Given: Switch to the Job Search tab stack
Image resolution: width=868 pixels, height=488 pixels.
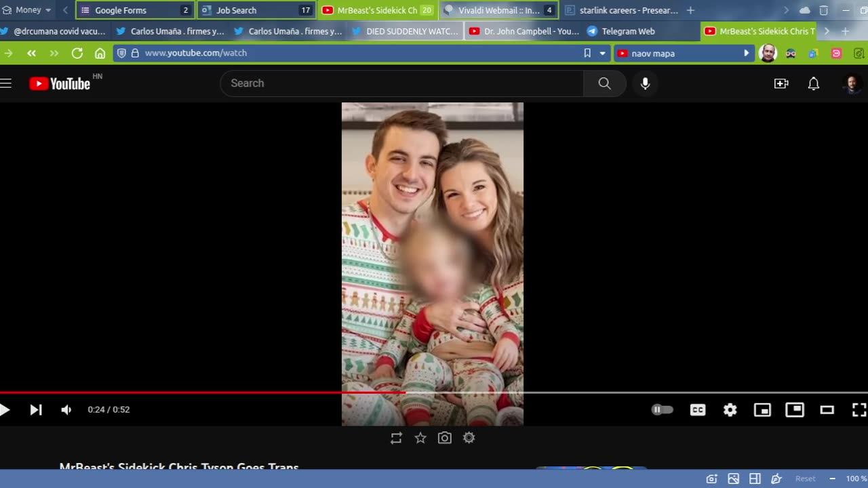Looking at the screenshot, I should (257, 10).
